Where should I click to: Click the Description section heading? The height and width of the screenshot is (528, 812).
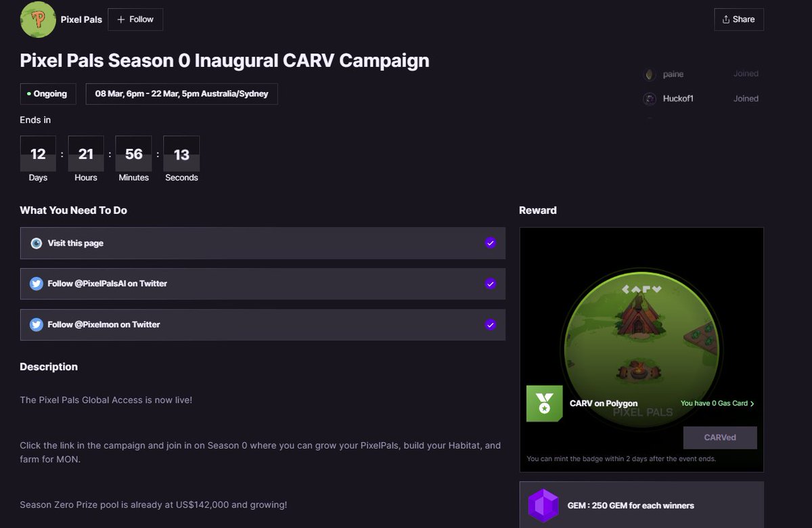pyautogui.click(x=49, y=367)
